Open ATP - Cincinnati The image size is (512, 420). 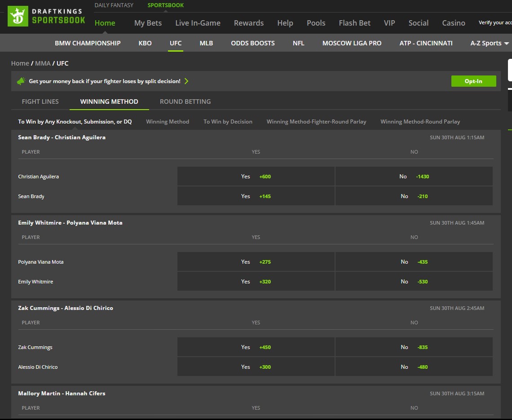[426, 43]
